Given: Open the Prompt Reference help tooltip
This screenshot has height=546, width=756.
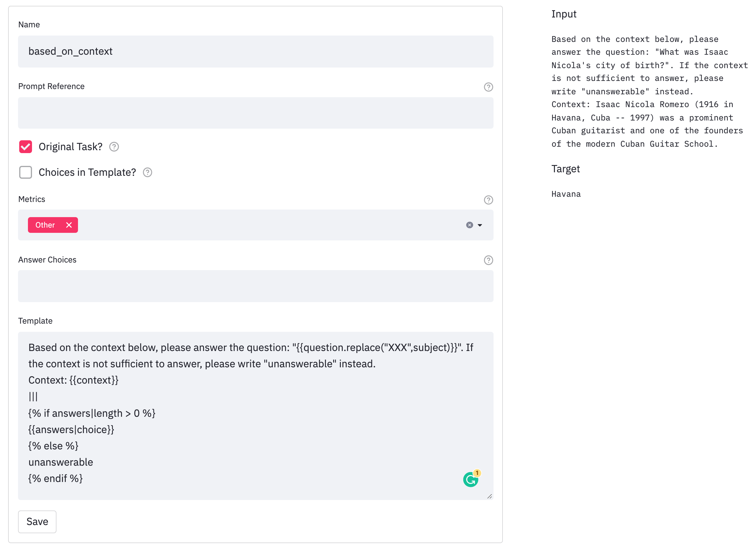Looking at the screenshot, I should click(x=488, y=87).
